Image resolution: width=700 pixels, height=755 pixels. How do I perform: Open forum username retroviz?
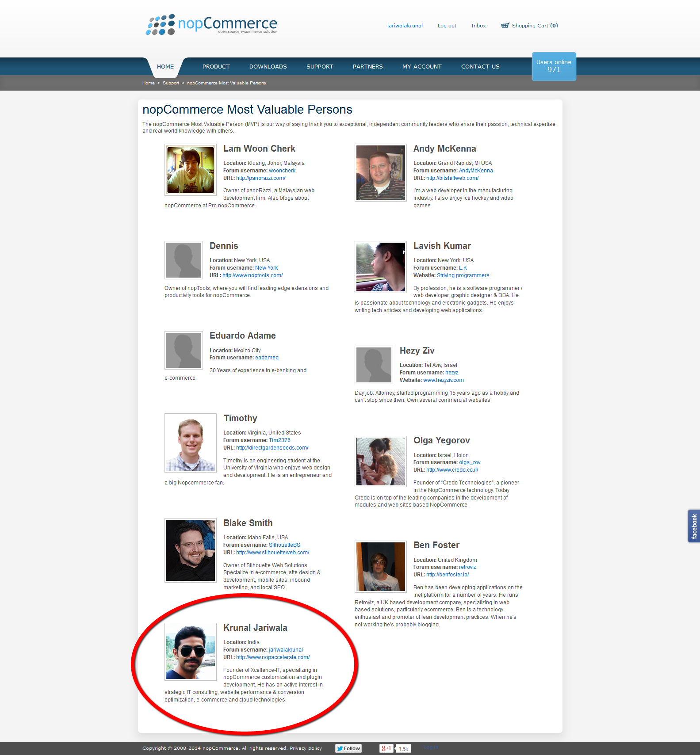click(x=467, y=567)
